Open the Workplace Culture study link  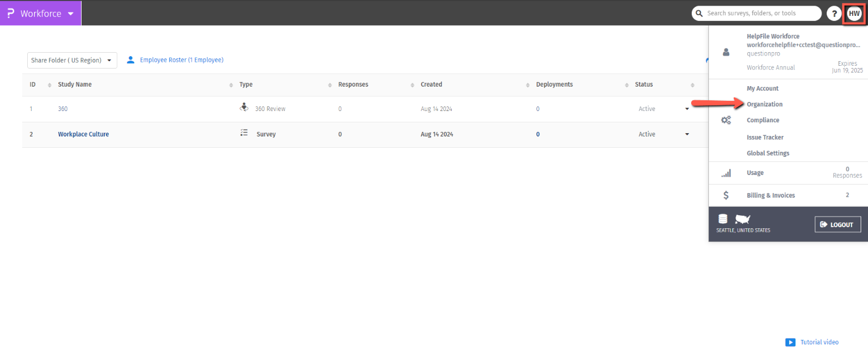pyautogui.click(x=83, y=134)
